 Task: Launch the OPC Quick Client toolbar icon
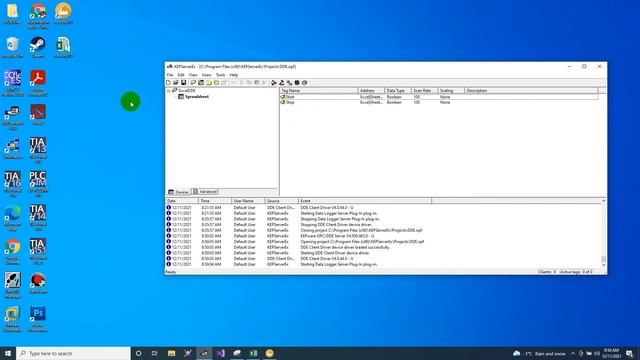(274, 83)
